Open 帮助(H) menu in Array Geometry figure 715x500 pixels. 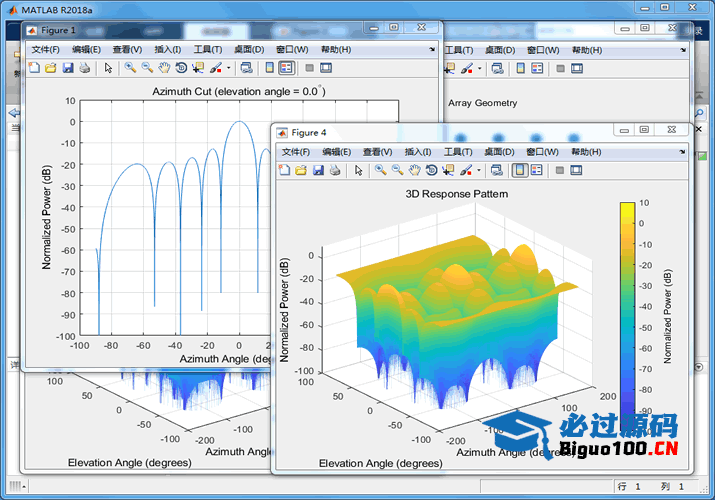(587, 50)
